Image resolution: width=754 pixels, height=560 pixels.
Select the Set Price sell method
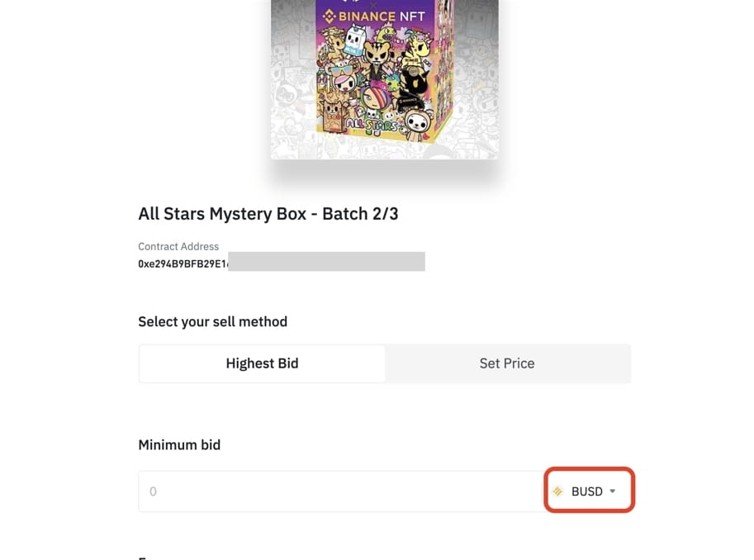507,363
